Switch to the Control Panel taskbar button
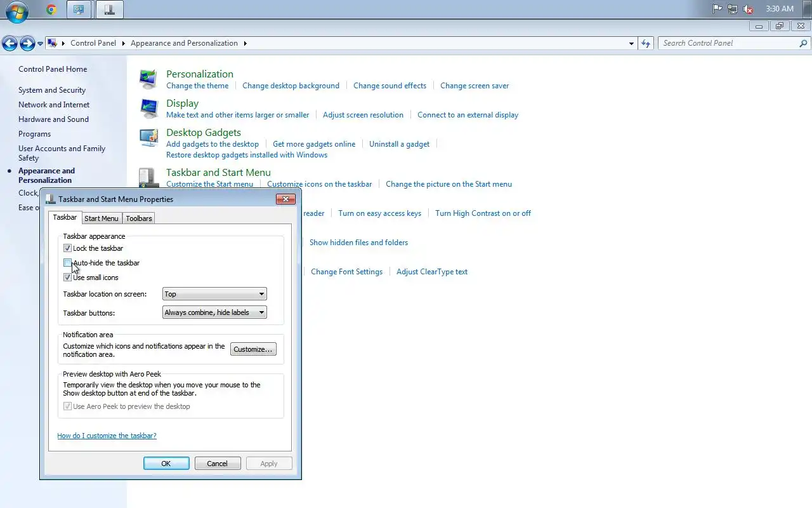 click(x=78, y=10)
